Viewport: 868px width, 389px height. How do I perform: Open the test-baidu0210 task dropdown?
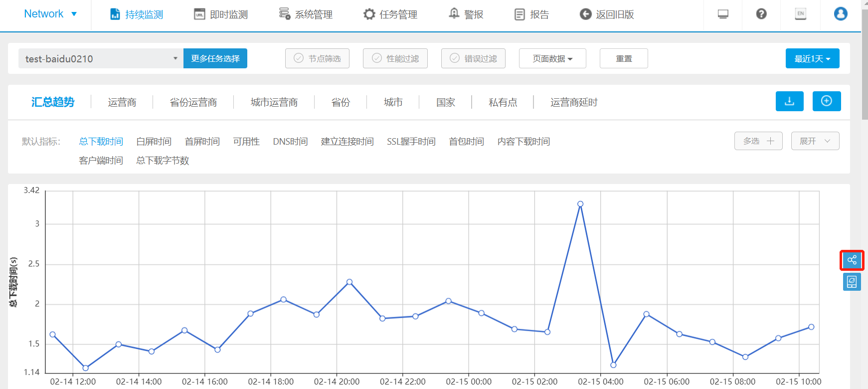pos(101,58)
